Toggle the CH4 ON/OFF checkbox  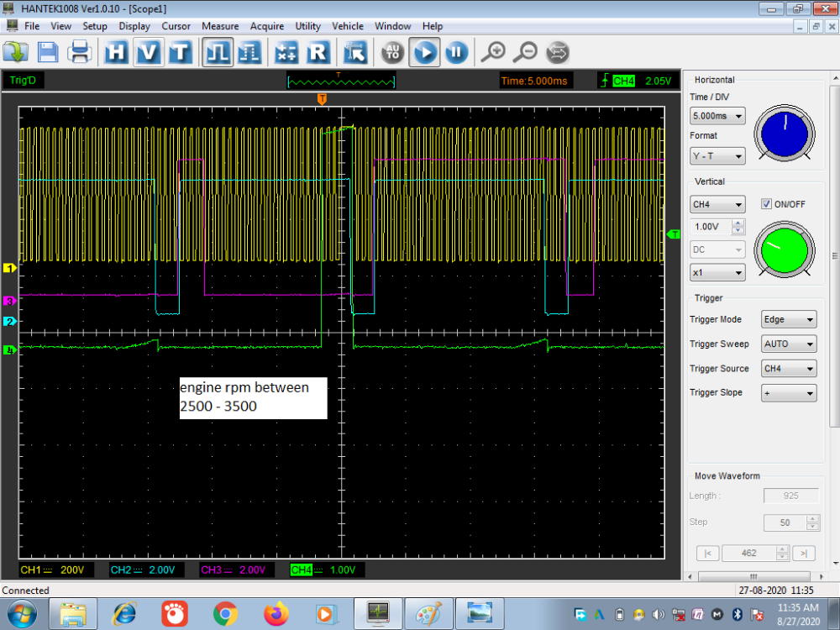(765, 204)
